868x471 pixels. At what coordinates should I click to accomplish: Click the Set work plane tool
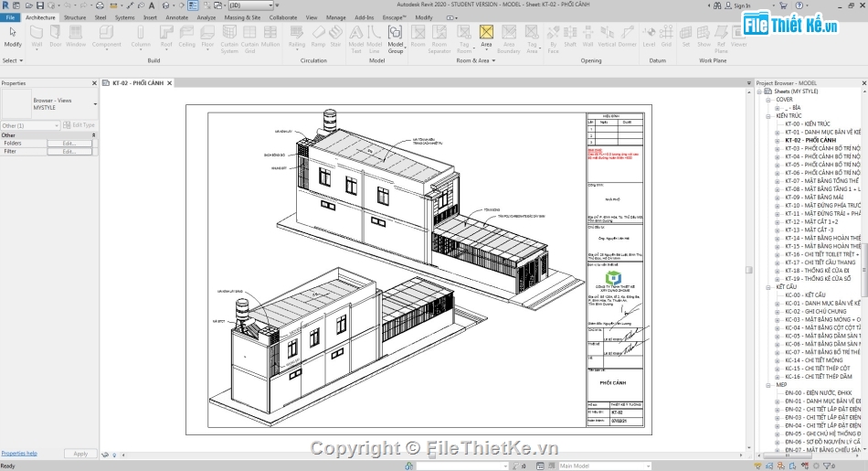686,37
